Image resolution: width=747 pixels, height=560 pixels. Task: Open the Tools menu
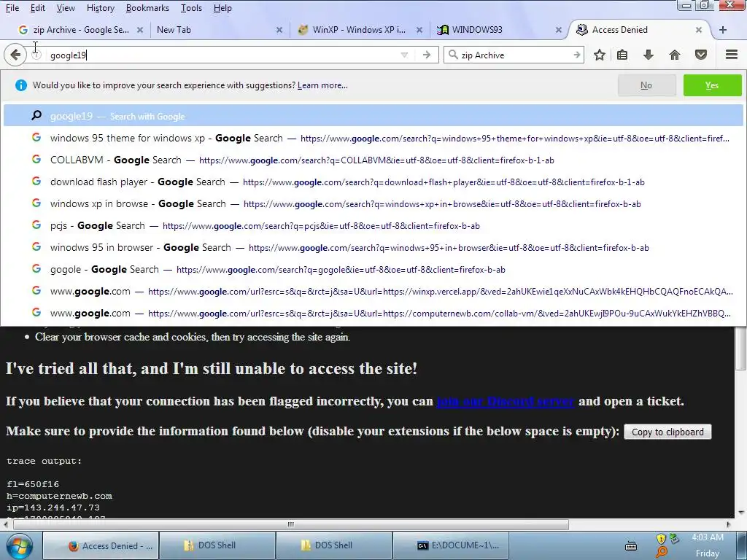pos(191,8)
